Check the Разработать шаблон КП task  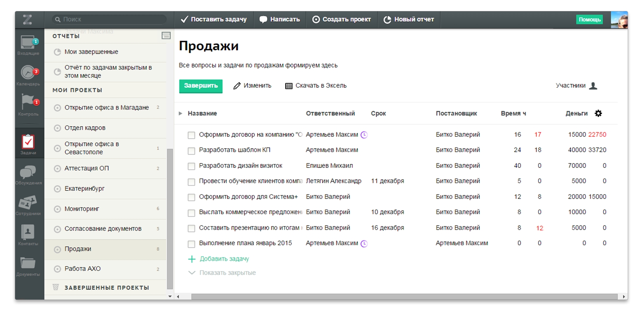tap(191, 151)
